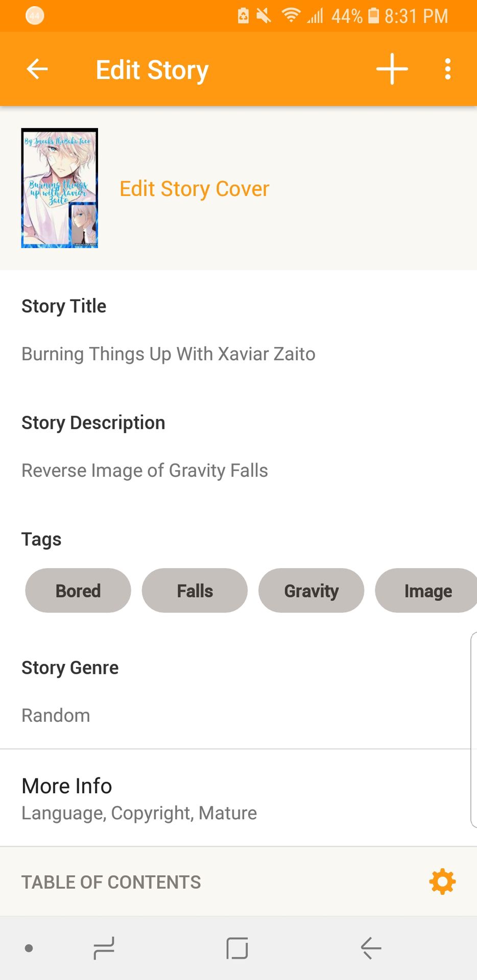Image resolution: width=477 pixels, height=980 pixels.
Task: Select the Gravity tag chip
Action: click(311, 591)
